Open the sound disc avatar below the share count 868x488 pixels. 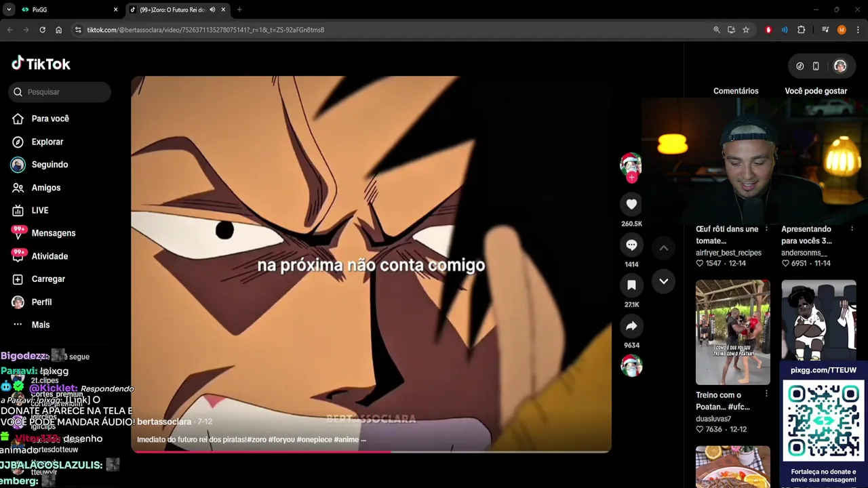631,366
